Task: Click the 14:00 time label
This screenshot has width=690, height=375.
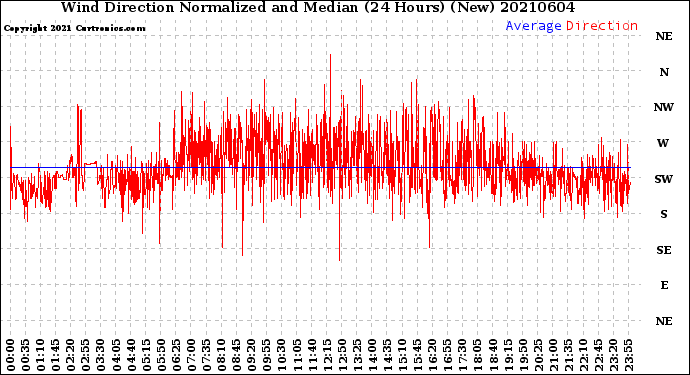Action: pos(372,355)
